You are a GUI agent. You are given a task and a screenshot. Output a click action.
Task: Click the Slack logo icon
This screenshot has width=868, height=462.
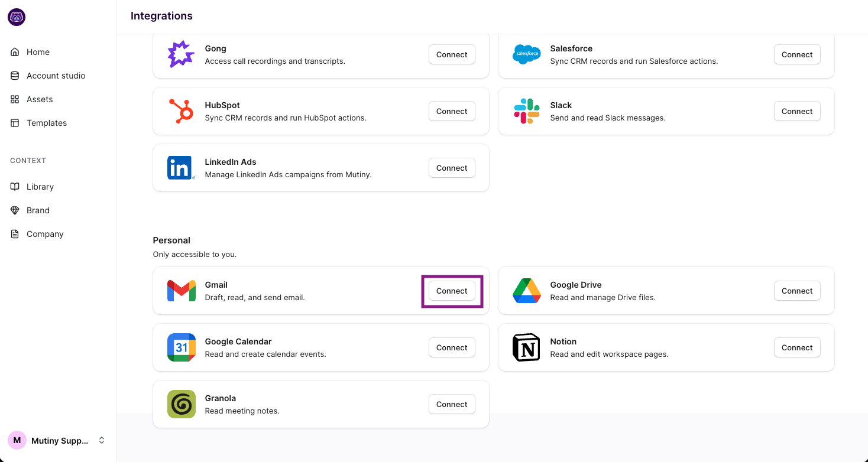click(526, 111)
